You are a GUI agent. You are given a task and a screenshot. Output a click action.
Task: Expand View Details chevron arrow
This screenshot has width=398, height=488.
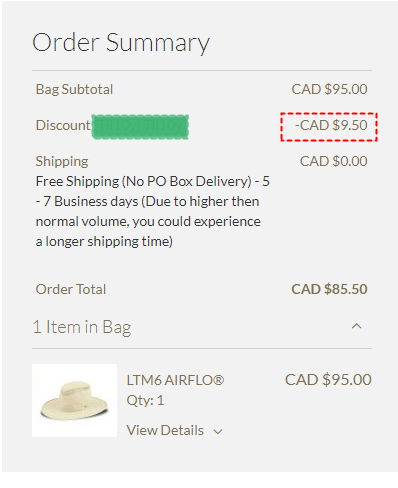click(218, 432)
